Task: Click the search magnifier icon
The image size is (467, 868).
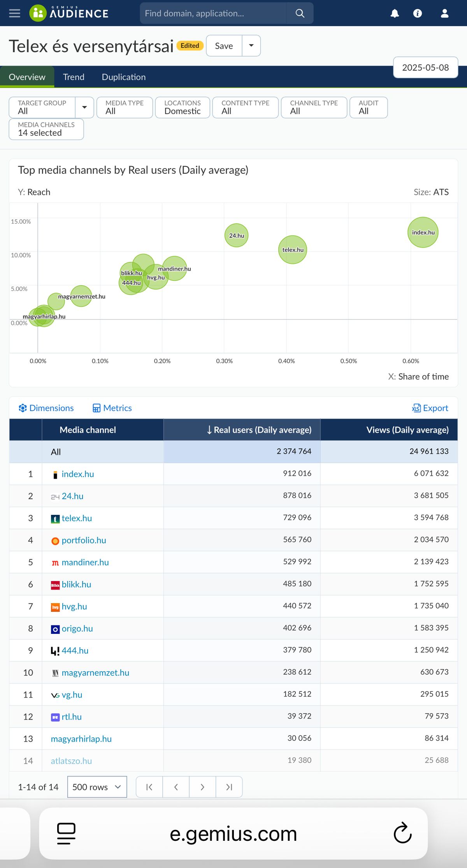Action: (x=300, y=13)
